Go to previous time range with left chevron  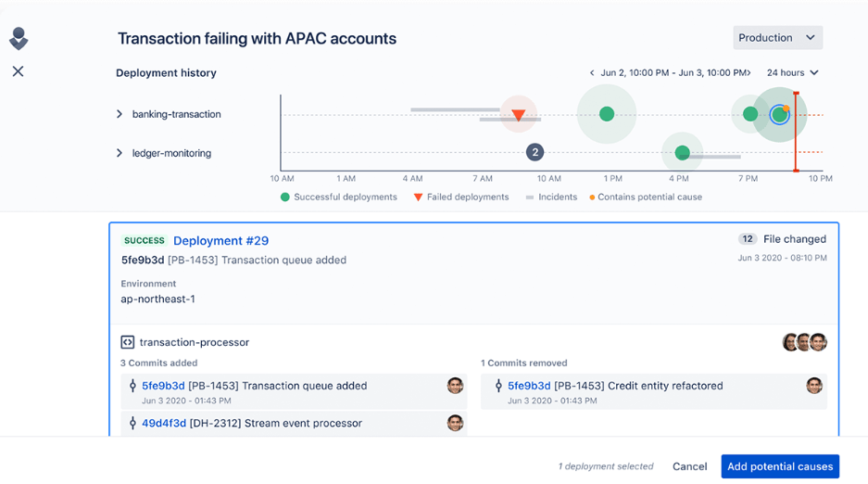tap(592, 72)
